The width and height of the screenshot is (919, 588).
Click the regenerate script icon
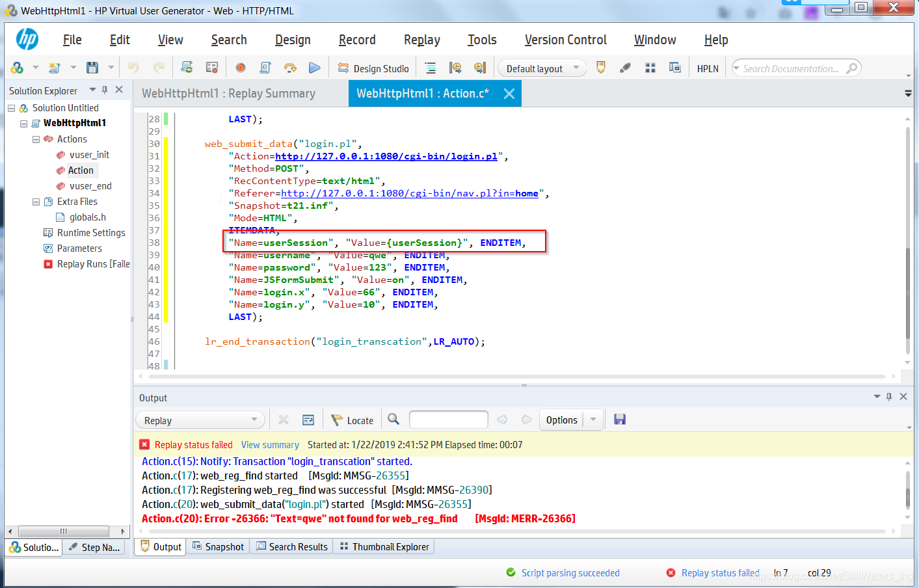pos(187,68)
